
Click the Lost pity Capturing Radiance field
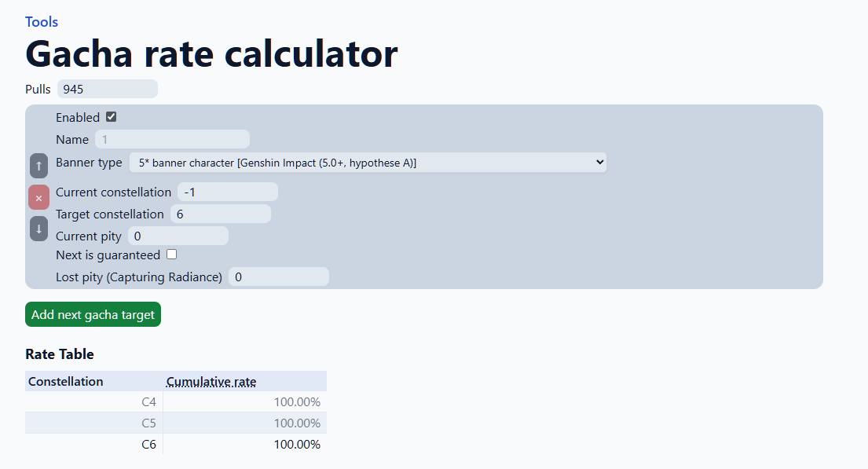[278, 277]
